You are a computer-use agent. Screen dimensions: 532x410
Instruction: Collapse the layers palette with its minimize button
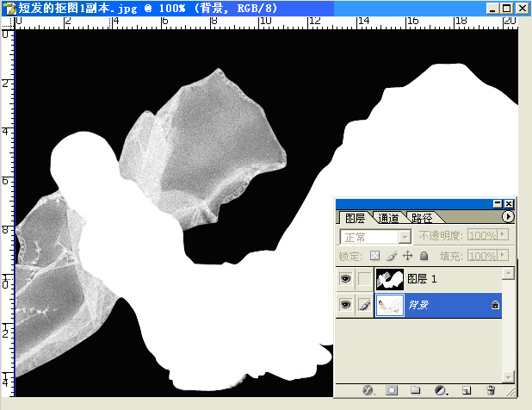tap(498, 203)
